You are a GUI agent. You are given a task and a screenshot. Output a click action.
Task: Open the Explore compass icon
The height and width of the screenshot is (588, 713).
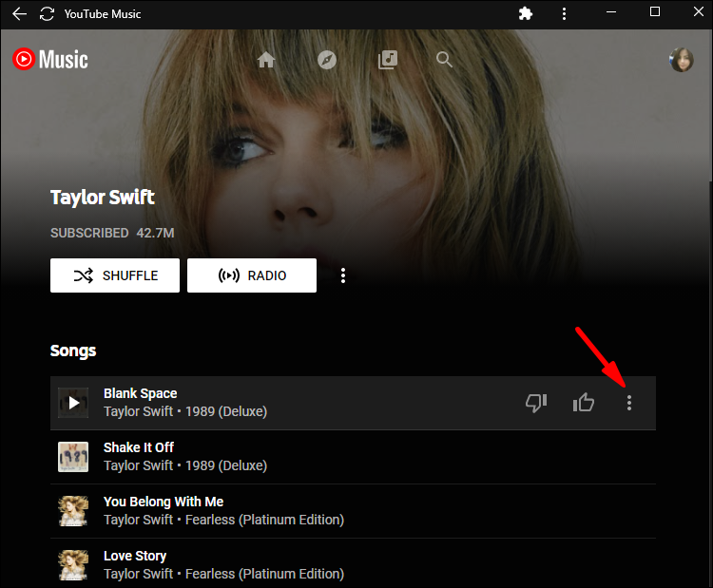click(327, 60)
